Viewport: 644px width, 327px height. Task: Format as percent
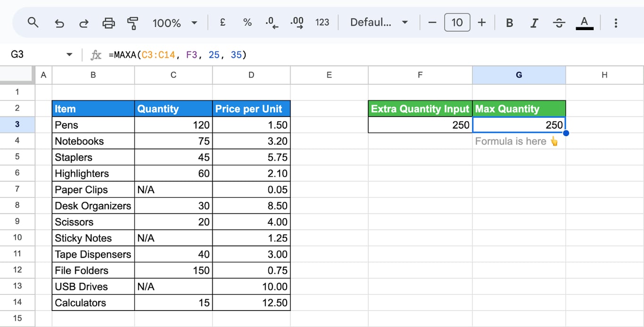click(247, 23)
